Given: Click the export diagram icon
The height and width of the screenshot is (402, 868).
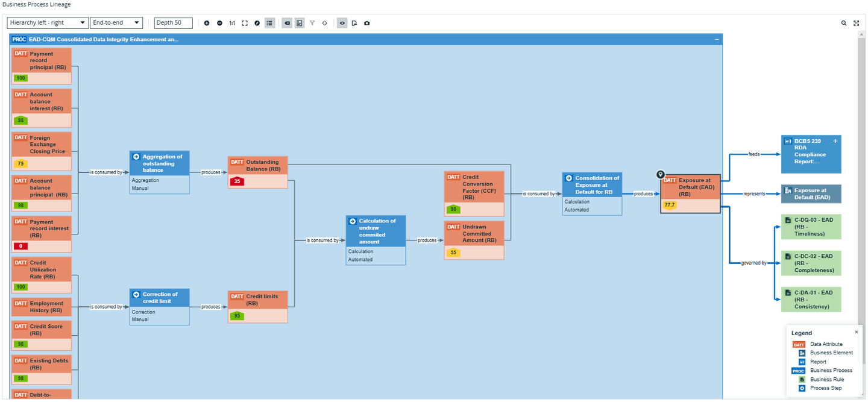Looking at the screenshot, I should 354,23.
